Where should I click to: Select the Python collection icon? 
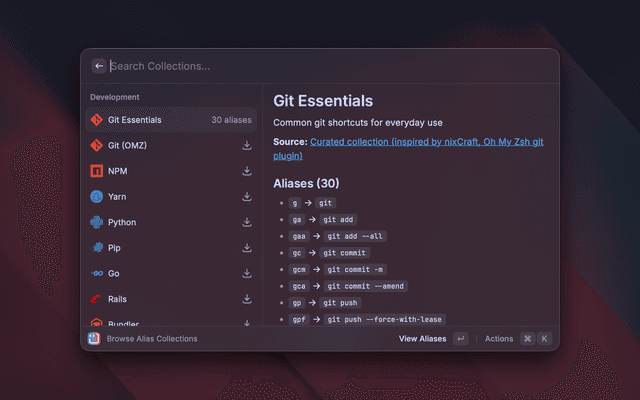[97, 222]
